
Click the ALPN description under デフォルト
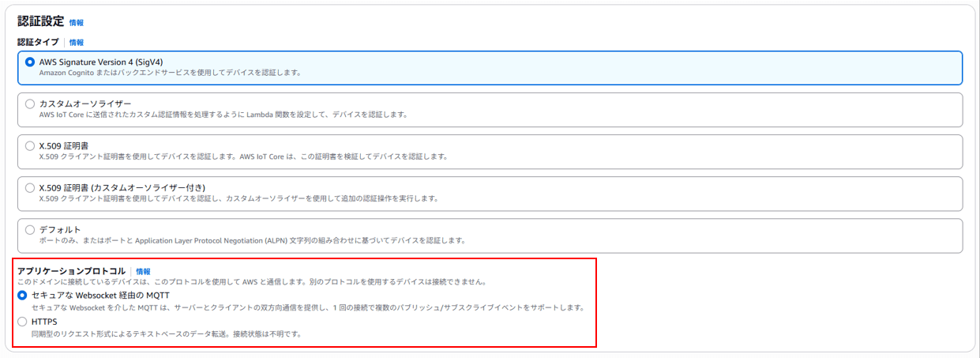[252, 240]
